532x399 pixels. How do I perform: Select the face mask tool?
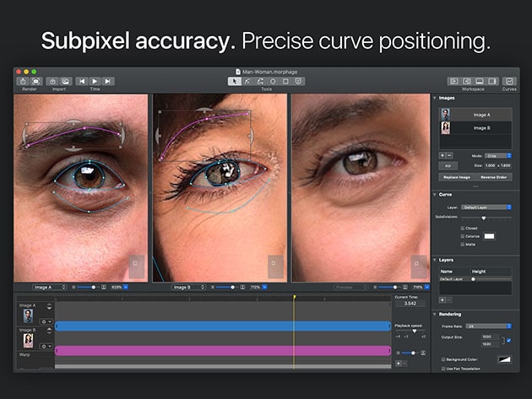[299, 81]
